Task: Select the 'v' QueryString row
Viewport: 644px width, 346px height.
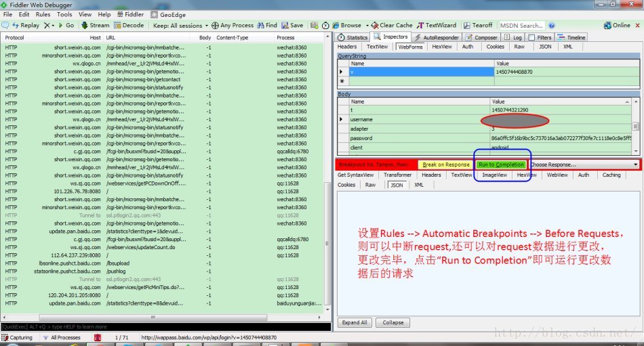Action: [x=488, y=72]
